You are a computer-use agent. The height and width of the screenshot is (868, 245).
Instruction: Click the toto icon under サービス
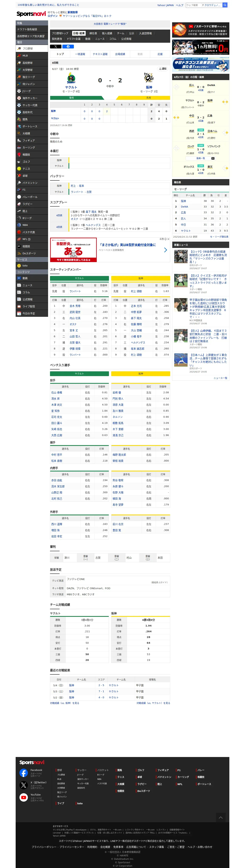click(x=19, y=266)
